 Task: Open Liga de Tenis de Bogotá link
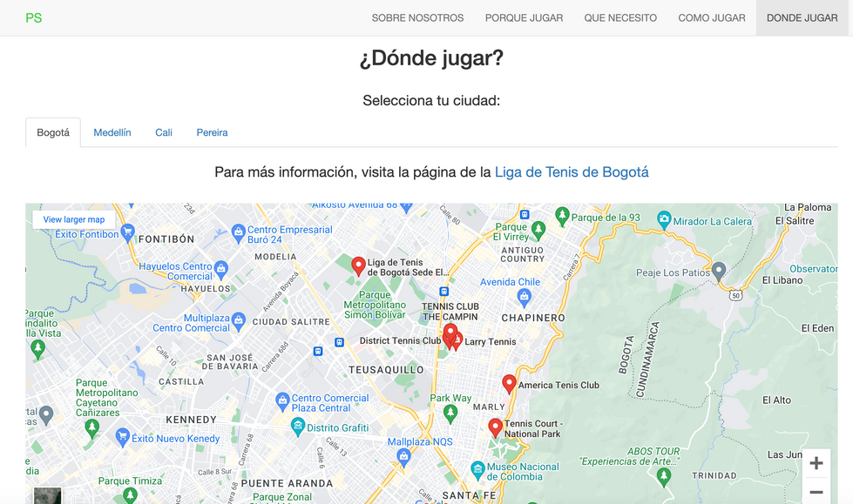(572, 172)
